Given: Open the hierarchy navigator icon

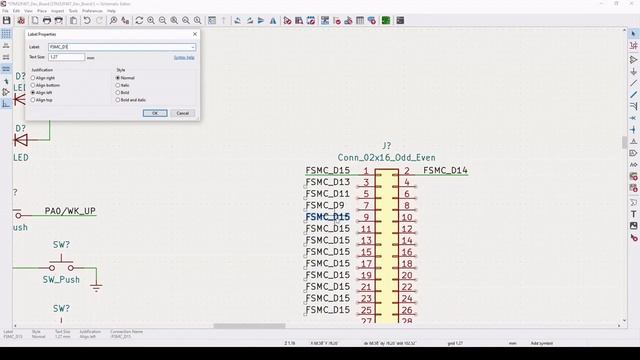Looking at the screenshot, I should coord(212,20).
